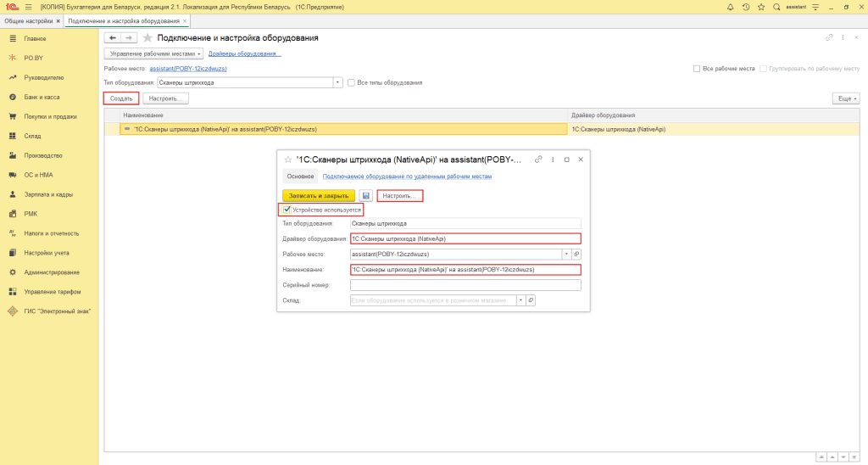Expand the Еще menu button
The height and width of the screenshot is (465, 868).
pos(846,98)
